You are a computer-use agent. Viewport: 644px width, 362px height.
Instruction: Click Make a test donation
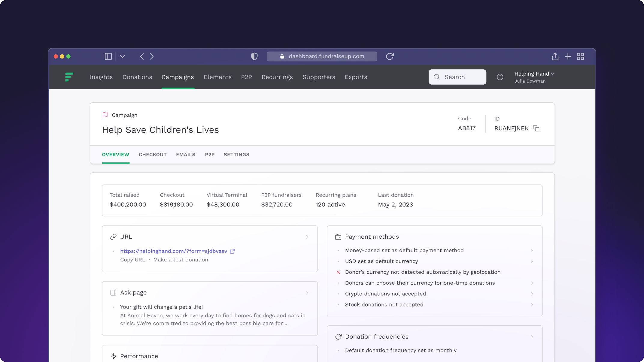[x=181, y=260]
